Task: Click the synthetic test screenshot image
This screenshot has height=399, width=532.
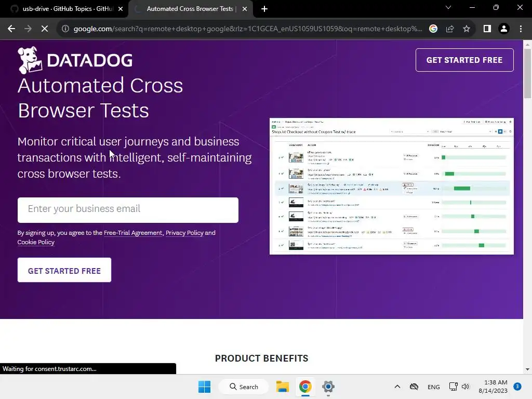Action: pos(392,187)
